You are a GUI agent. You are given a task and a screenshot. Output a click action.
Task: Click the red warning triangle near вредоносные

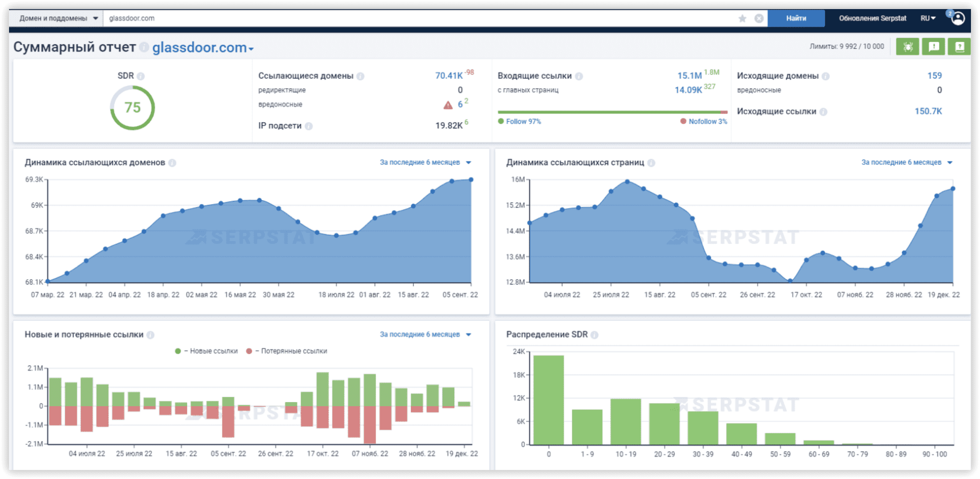448,105
